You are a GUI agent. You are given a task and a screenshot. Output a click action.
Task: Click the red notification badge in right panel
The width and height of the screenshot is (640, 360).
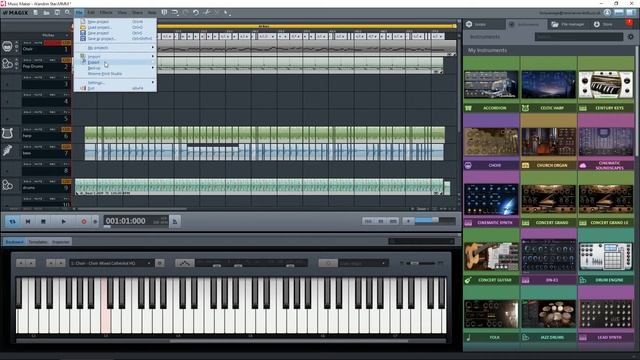(630, 23)
